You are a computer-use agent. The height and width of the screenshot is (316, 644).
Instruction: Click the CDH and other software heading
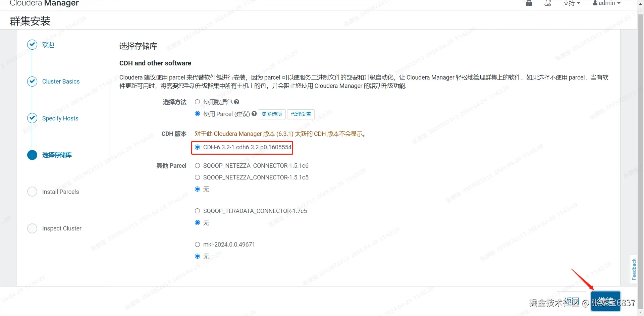tap(155, 63)
